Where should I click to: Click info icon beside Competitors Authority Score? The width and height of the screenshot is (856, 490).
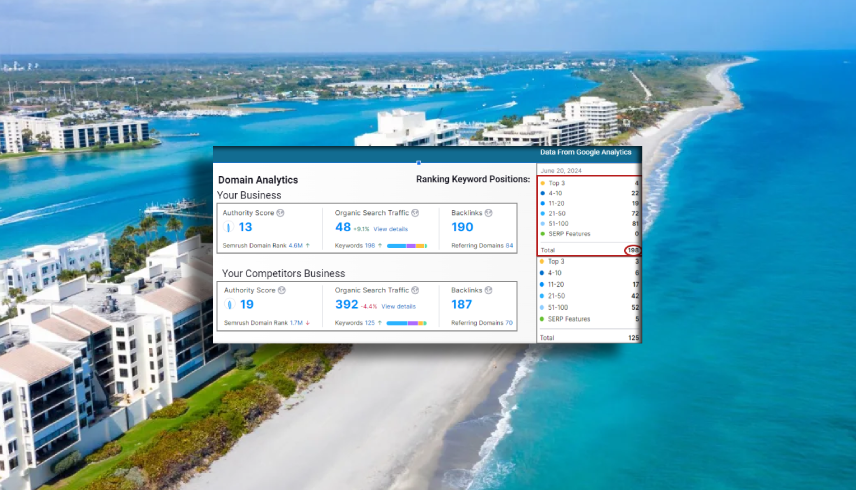(282, 290)
